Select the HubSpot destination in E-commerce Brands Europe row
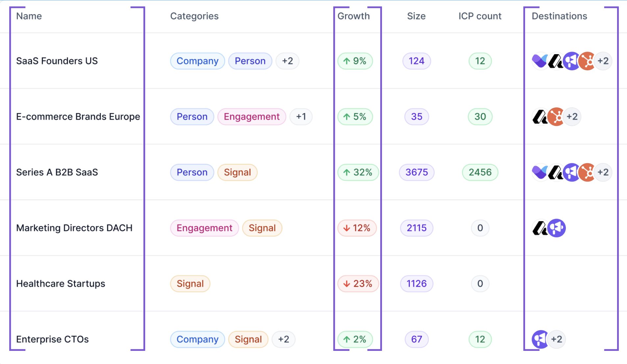627x364 pixels. (x=556, y=117)
